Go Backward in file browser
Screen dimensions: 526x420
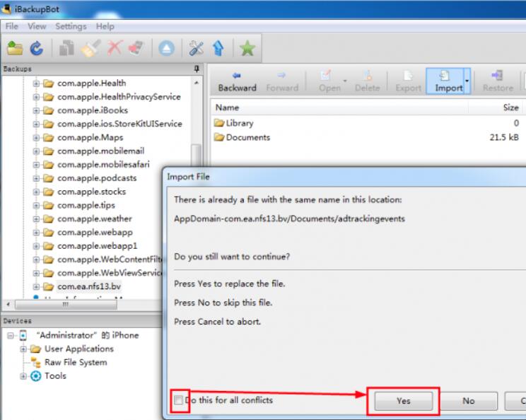click(x=237, y=81)
